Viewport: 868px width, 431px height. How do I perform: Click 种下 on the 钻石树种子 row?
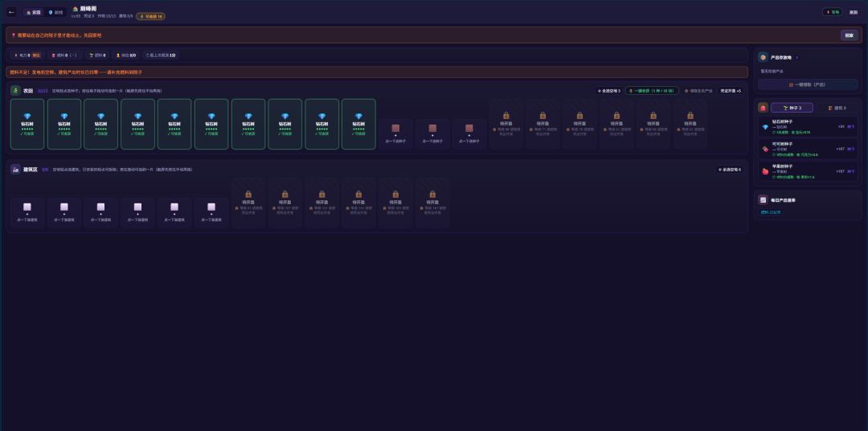point(851,126)
